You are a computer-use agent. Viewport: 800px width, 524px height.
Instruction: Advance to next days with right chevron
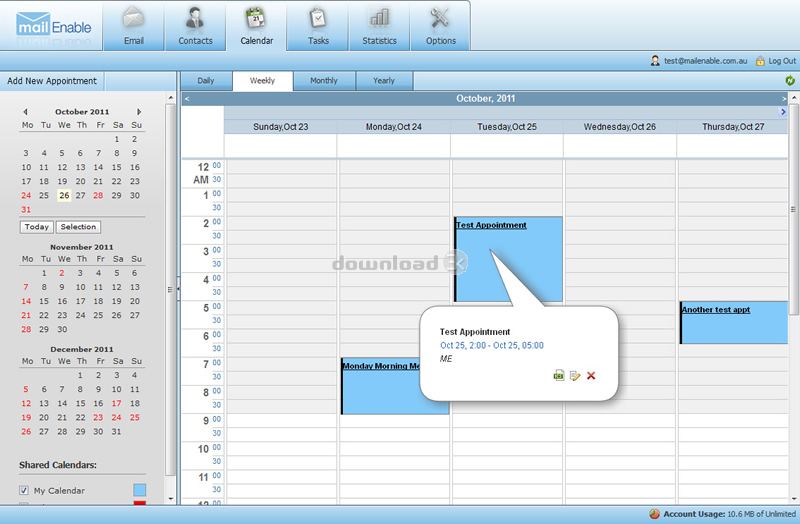click(x=783, y=112)
